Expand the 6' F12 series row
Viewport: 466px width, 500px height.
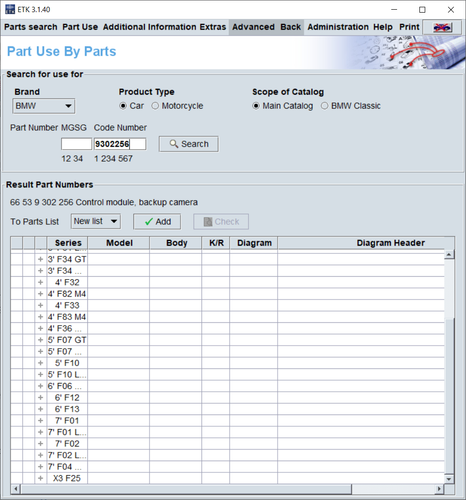40,398
